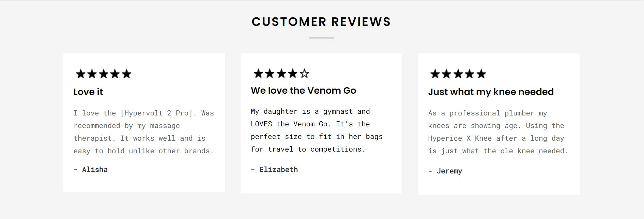Click the Hypervolt 2 Pro review text
This screenshot has height=219, width=644.
(x=143, y=132)
